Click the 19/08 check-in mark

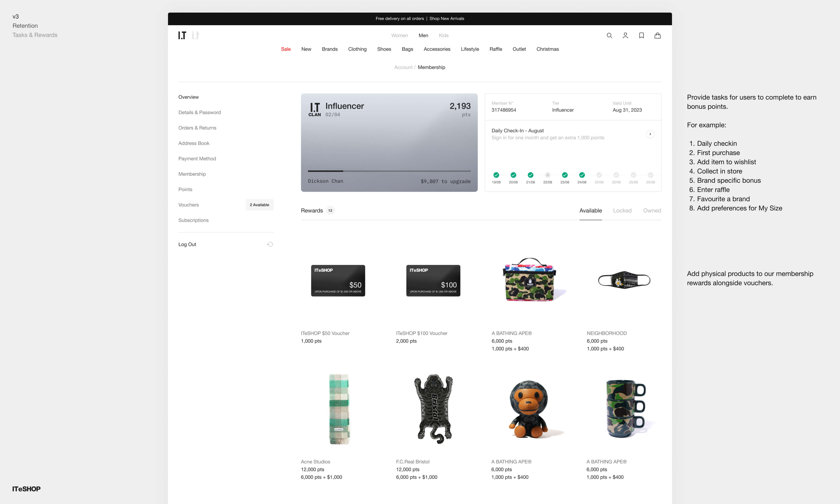pos(496,175)
